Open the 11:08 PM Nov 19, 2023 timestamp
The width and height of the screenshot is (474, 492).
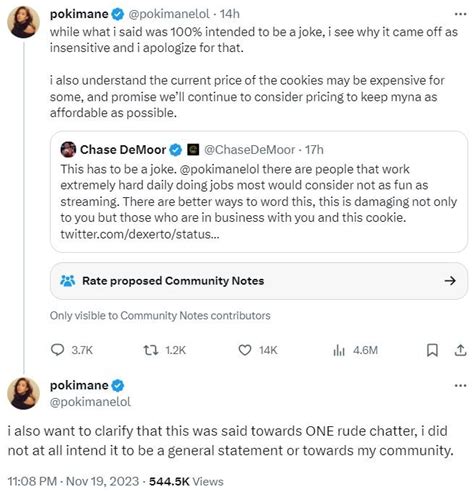(x=73, y=481)
